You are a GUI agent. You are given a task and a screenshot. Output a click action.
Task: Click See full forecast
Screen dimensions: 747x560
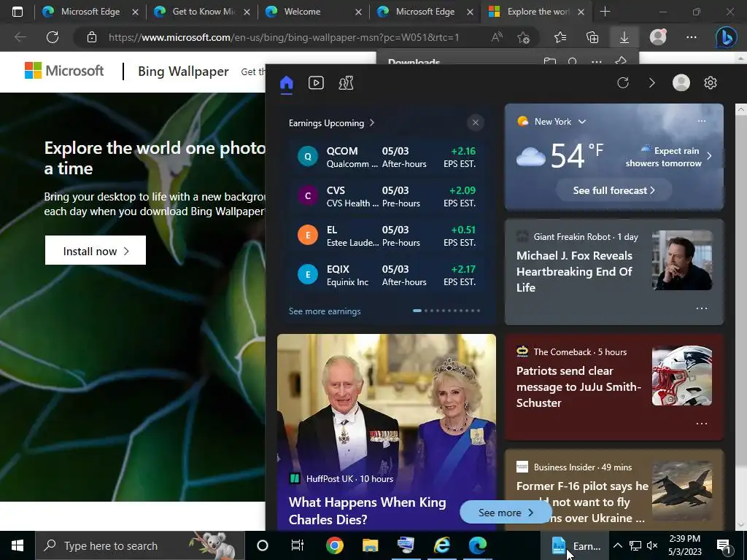pos(614,190)
